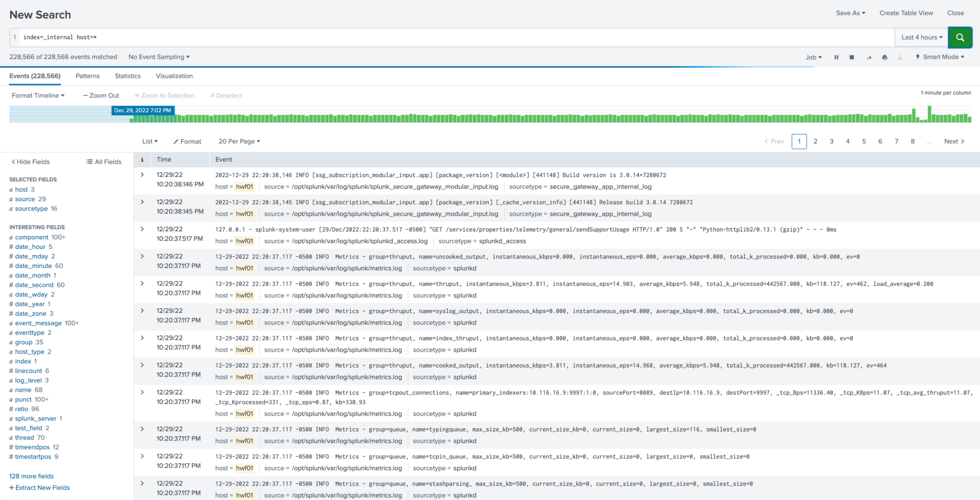
Task: Print the search results
Action: coord(884,56)
